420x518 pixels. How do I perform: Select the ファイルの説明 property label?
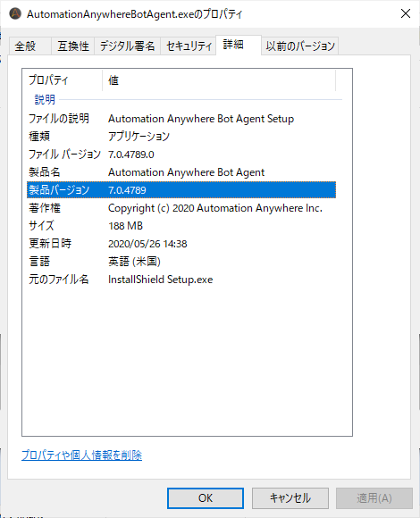pyautogui.click(x=59, y=119)
